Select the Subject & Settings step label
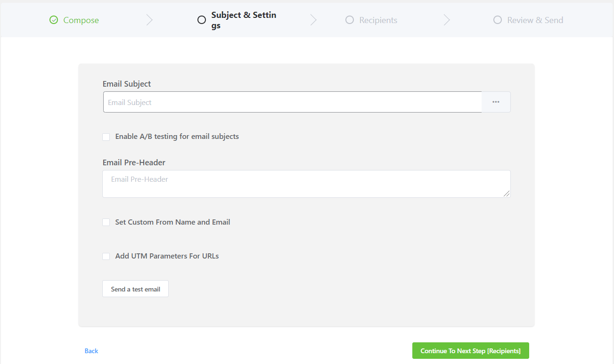614x364 pixels. tap(243, 20)
